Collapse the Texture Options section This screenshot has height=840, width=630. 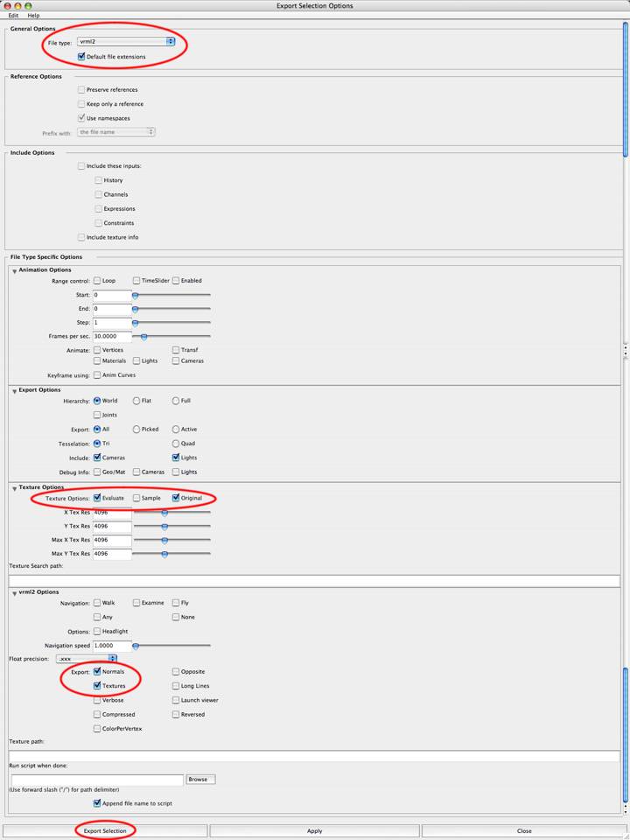point(14,488)
